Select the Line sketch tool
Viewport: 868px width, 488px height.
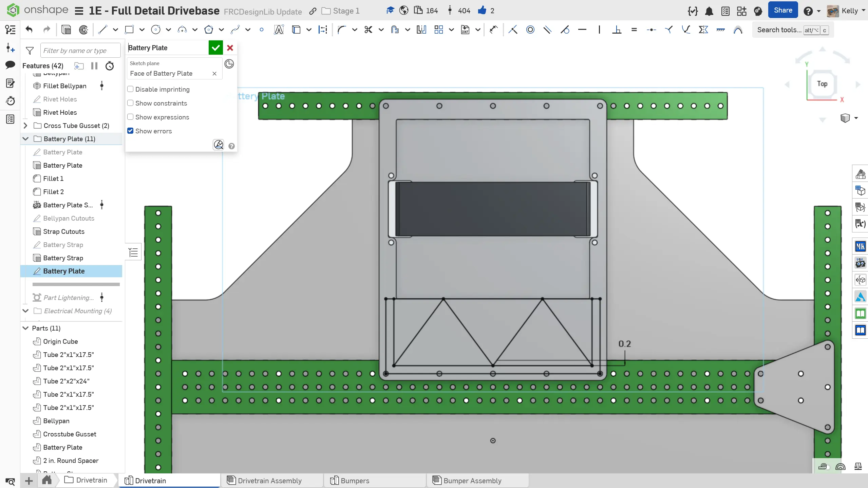[x=102, y=30]
